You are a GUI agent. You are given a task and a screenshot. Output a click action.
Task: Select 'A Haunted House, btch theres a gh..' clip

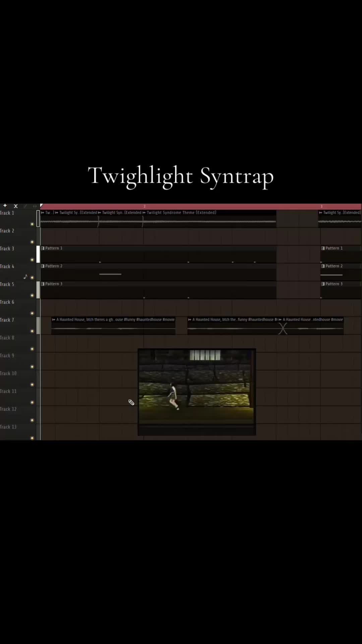pyautogui.click(x=113, y=326)
